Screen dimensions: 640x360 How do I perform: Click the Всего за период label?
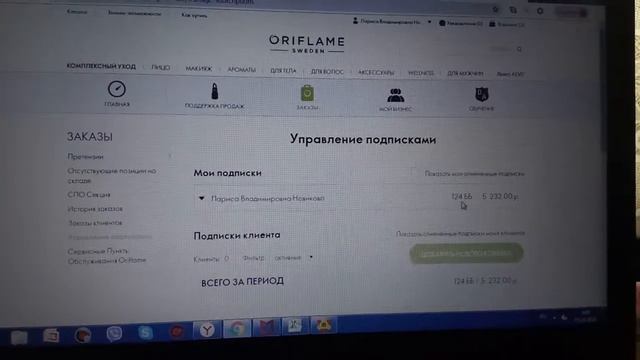(242, 282)
